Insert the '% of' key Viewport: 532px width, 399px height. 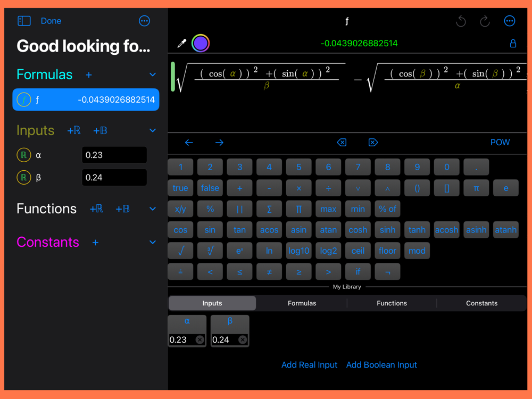pos(387,209)
